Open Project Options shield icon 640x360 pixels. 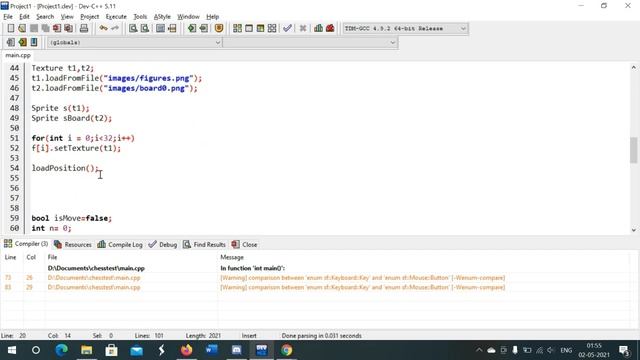pos(219,28)
